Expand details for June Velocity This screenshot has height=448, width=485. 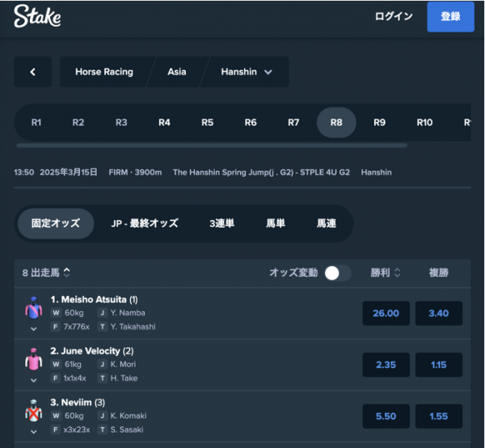point(34,380)
